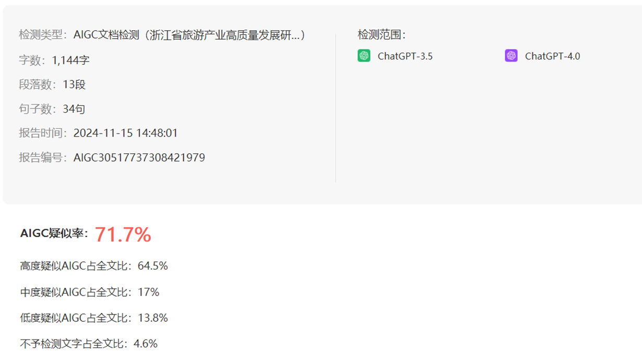Click the 不予检测文字占全文比 4.6% line
The height and width of the screenshot is (364, 642).
pyautogui.click(x=89, y=344)
